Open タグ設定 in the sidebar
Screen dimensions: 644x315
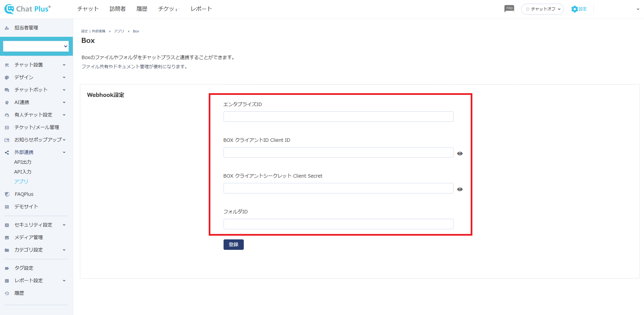pos(24,268)
